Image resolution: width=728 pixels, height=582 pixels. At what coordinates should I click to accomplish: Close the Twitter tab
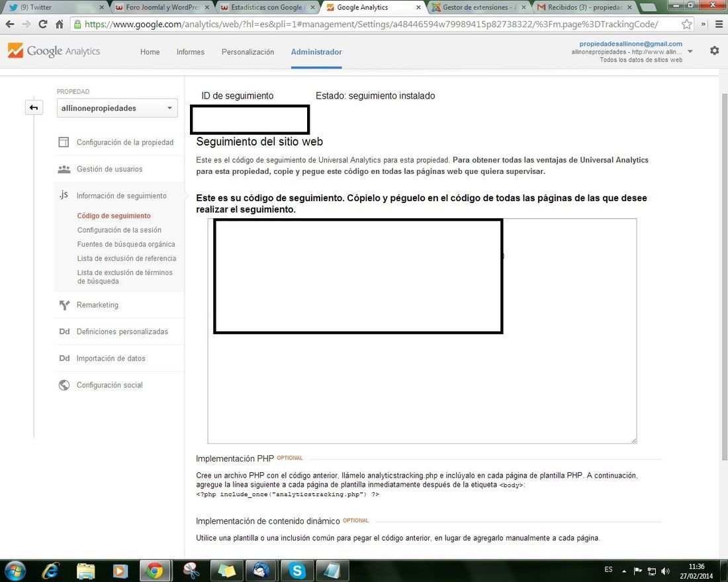102,7
